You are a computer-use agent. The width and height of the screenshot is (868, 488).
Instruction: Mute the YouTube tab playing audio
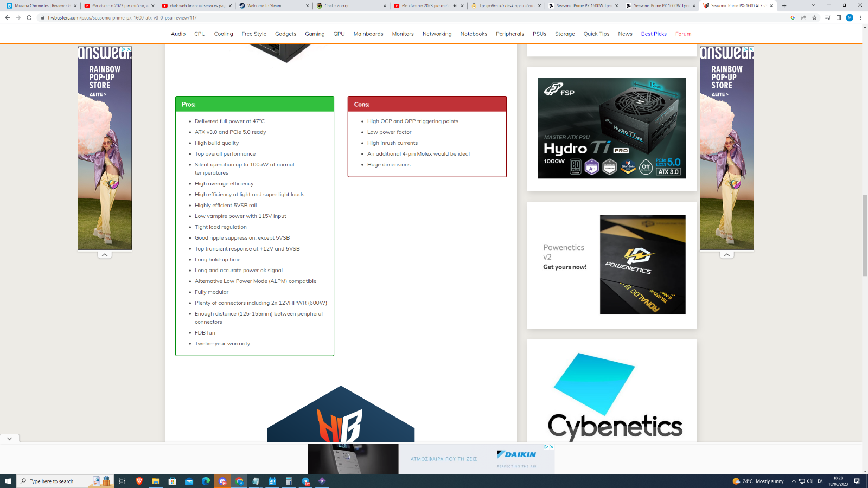pyautogui.click(x=455, y=5)
